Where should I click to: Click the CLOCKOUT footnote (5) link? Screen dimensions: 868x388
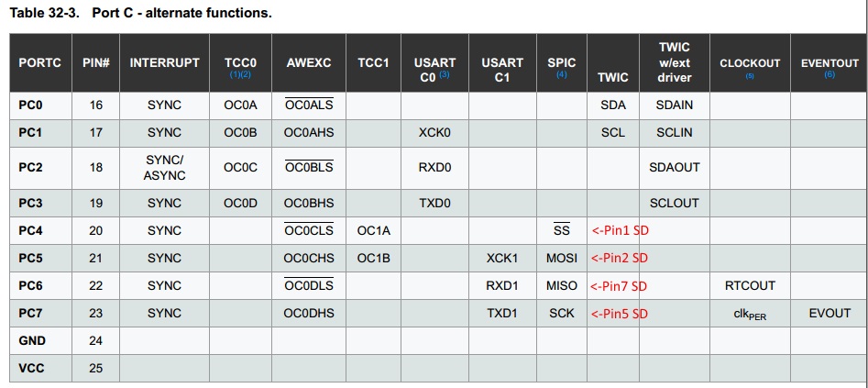click(x=750, y=76)
